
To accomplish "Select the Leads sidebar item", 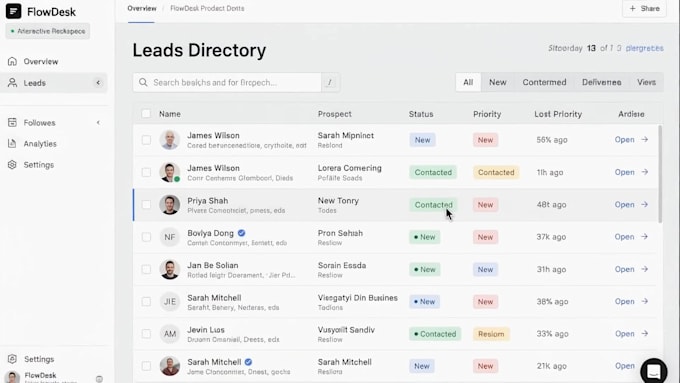I will coord(54,82).
